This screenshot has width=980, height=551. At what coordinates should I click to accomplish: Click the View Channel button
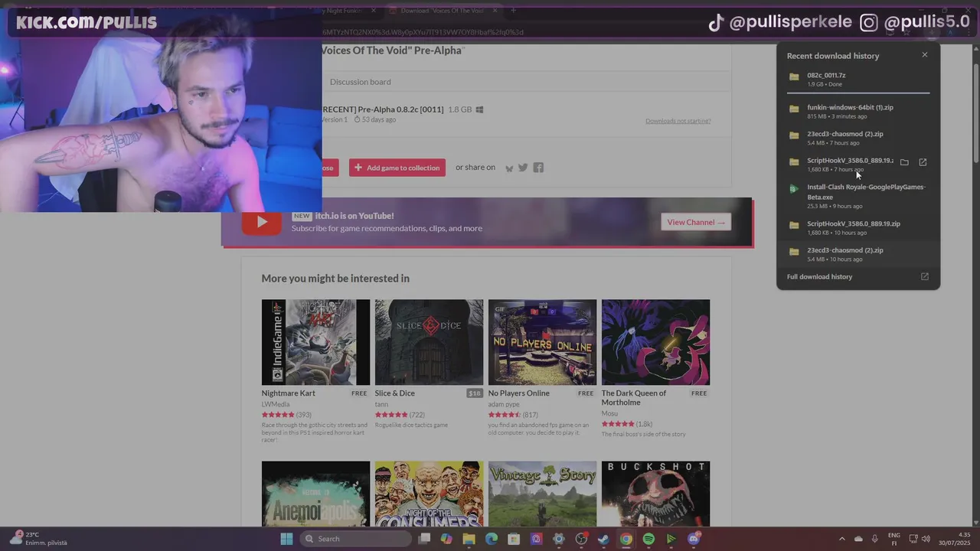pos(696,222)
